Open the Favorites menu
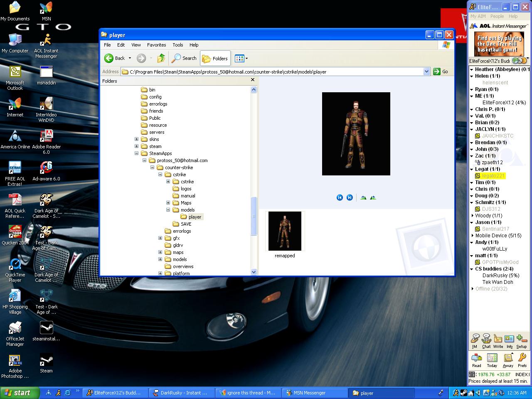 pyautogui.click(x=157, y=45)
